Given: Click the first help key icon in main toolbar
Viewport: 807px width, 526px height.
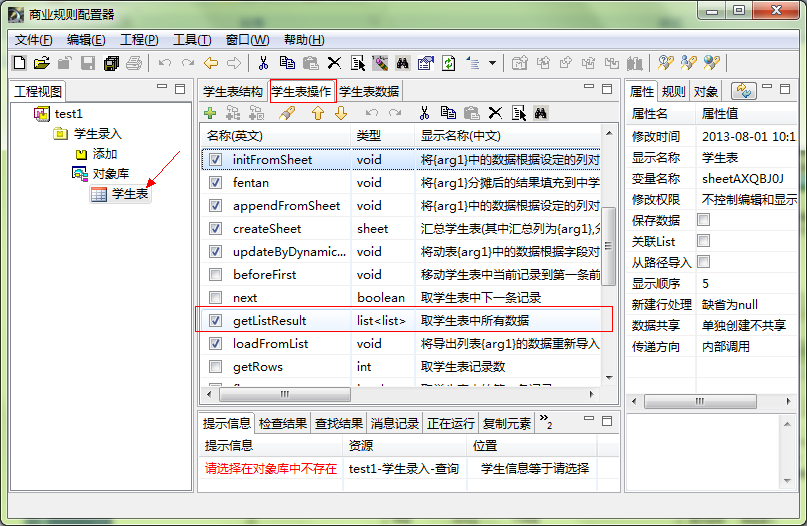Looking at the screenshot, I should (665, 63).
